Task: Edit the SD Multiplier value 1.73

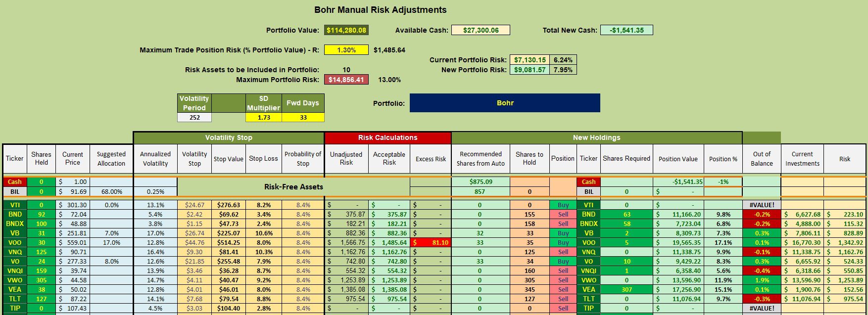Action: click(x=264, y=117)
